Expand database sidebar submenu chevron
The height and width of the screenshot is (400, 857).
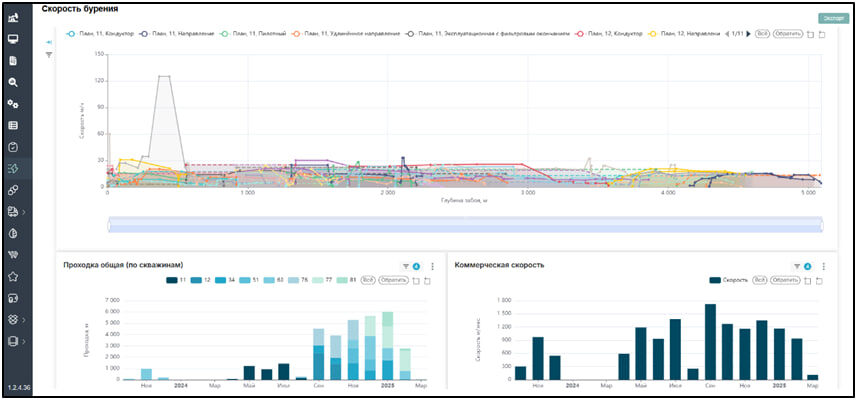(x=24, y=341)
